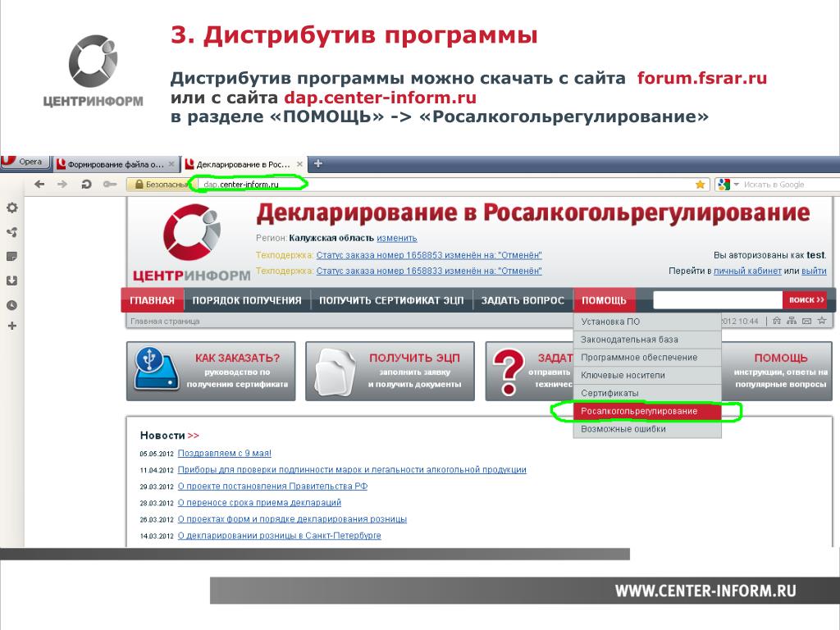Screen dimensions: 840x630
Task: Select 'Сертификаты' in the dropdown
Action: [647, 393]
